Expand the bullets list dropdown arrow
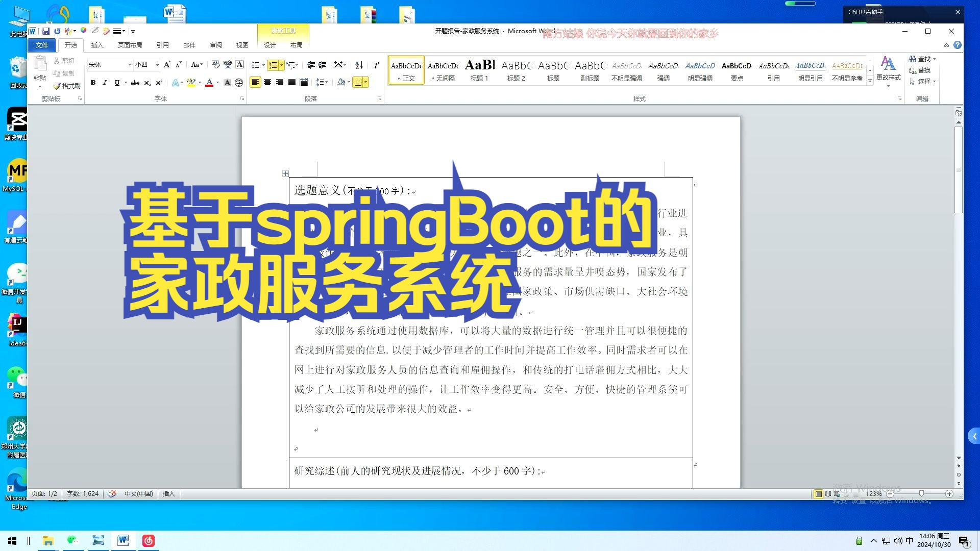Image resolution: width=980 pixels, height=551 pixels. [263, 65]
